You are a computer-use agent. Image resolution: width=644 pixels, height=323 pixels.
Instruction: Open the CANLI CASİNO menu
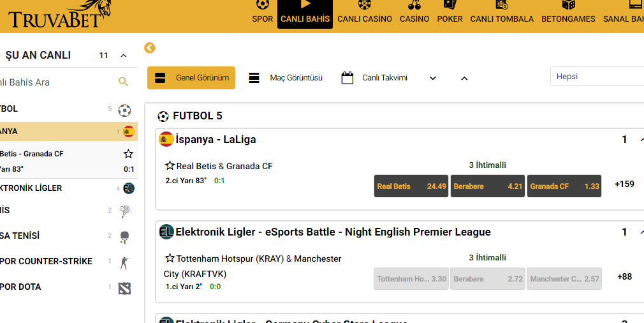click(x=365, y=12)
